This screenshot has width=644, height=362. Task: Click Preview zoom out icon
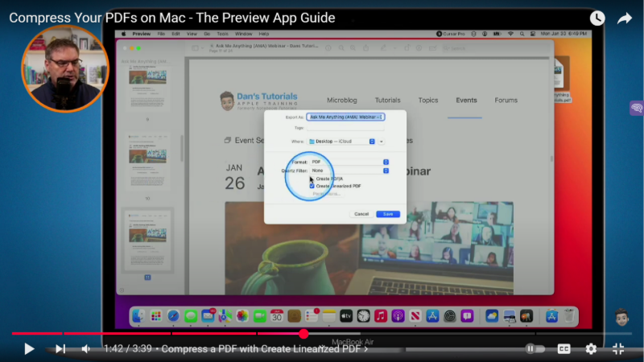coord(341,48)
